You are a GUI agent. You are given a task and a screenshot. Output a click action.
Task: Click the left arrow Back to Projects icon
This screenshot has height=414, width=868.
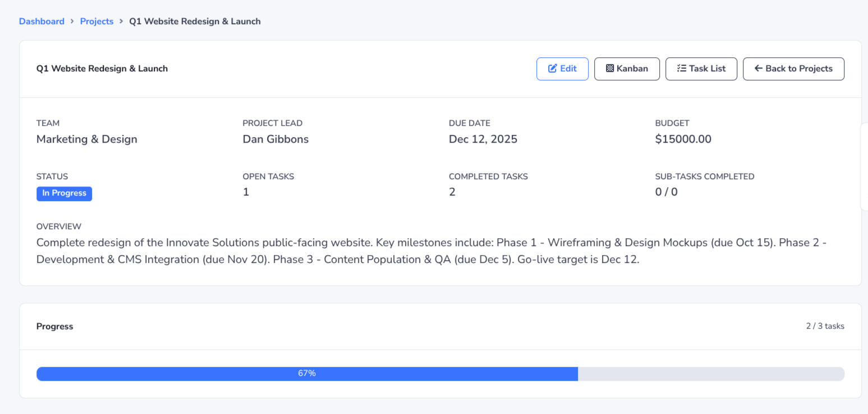pyautogui.click(x=759, y=69)
